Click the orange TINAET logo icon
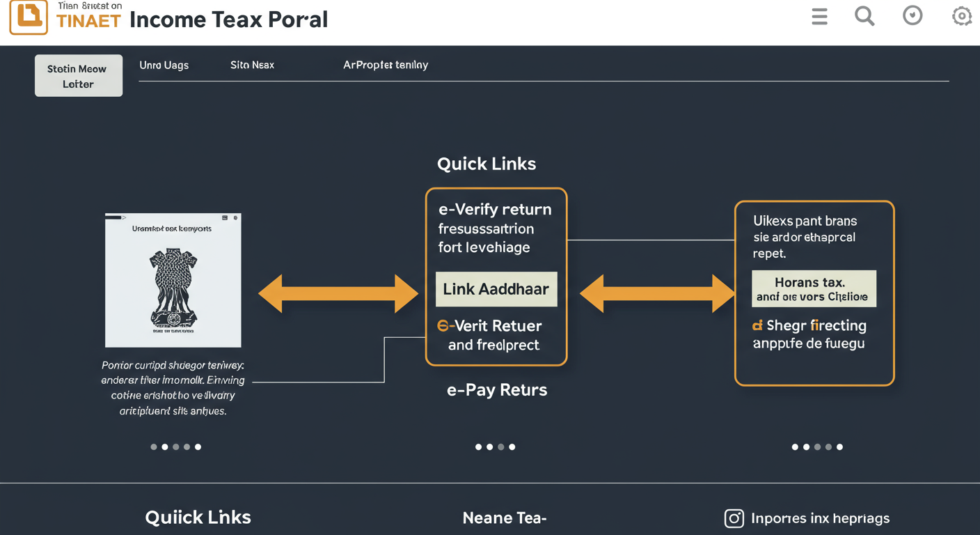This screenshot has width=980, height=535. coord(27,17)
